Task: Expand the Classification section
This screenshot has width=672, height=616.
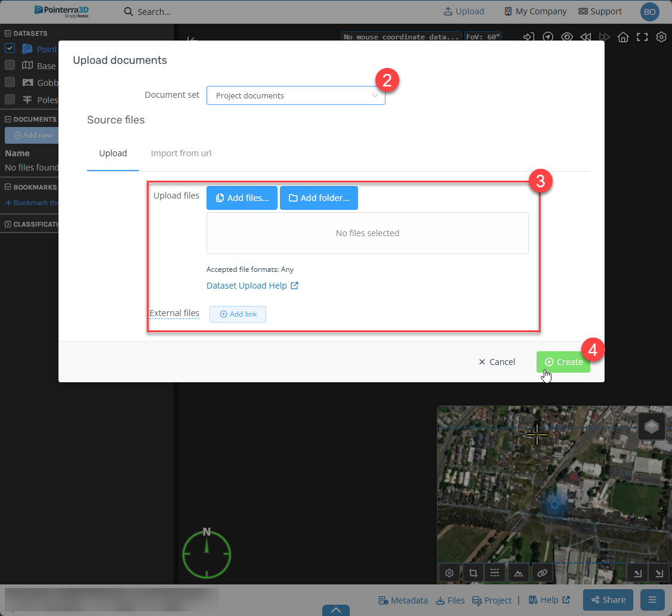Action: pos(8,224)
